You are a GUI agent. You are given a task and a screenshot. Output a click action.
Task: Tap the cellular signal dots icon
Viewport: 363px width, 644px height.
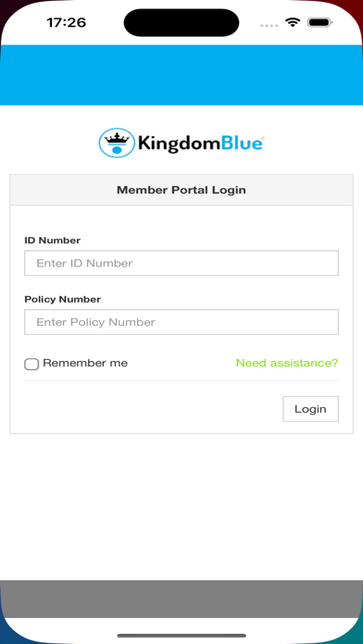(269, 25)
